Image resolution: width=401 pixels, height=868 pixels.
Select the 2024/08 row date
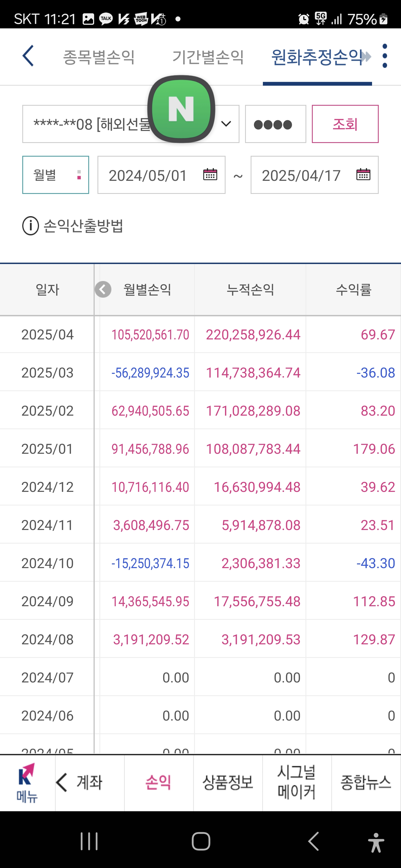coord(47,639)
